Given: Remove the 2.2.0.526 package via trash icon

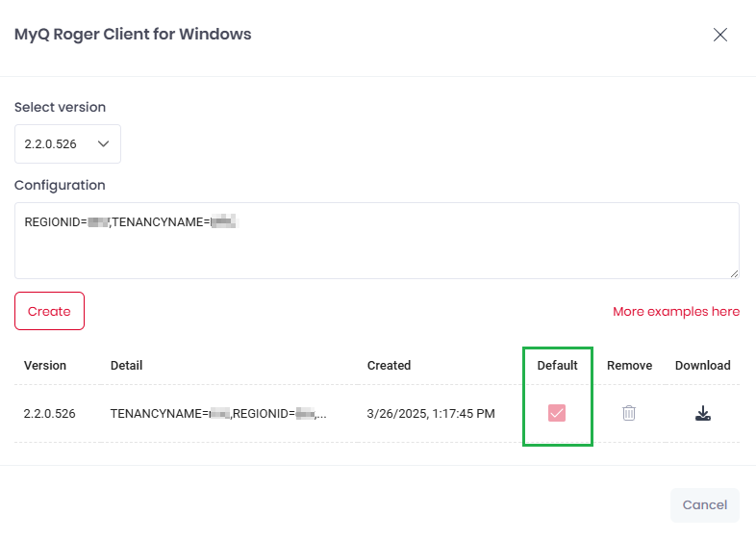Looking at the screenshot, I should tap(629, 413).
